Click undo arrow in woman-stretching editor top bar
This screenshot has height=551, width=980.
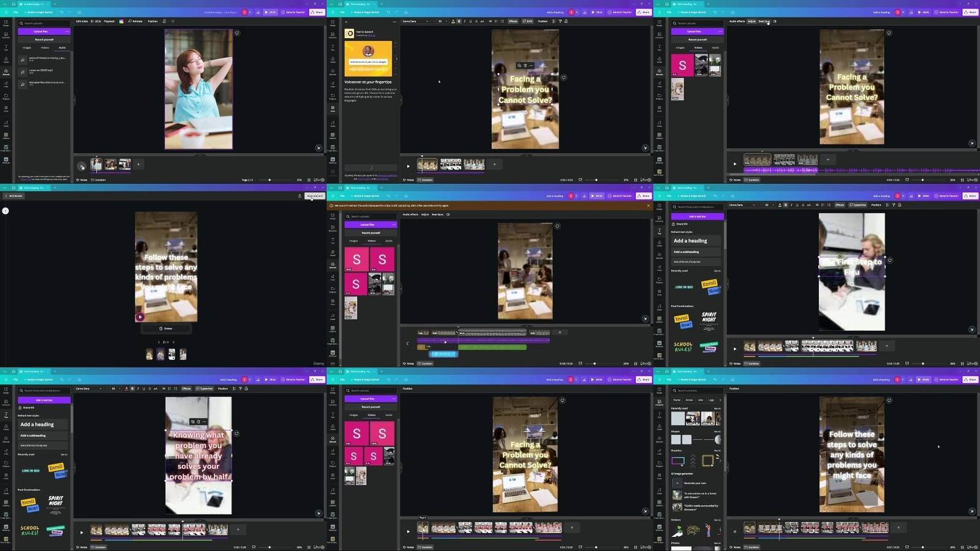[61, 12]
